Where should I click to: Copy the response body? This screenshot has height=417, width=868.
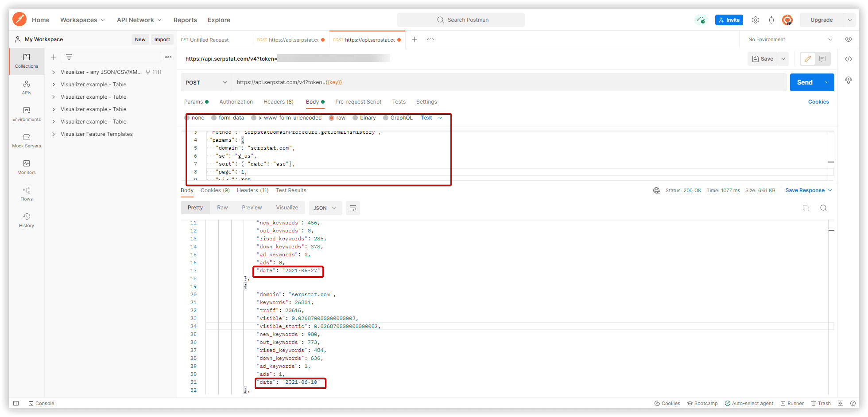(806, 208)
